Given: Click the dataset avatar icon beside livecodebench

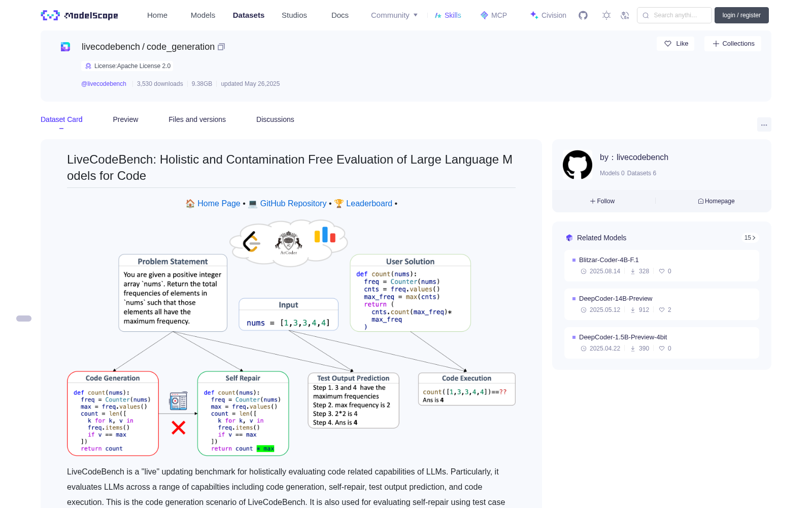Looking at the screenshot, I should point(65,47).
